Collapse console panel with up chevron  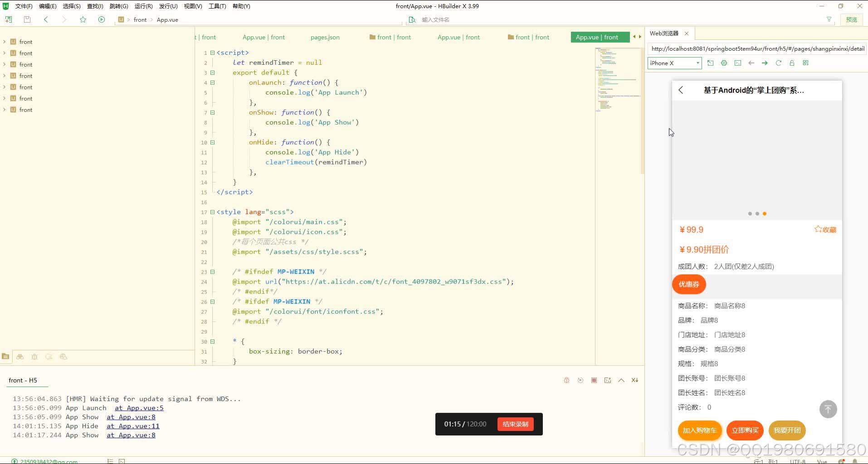(621, 380)
